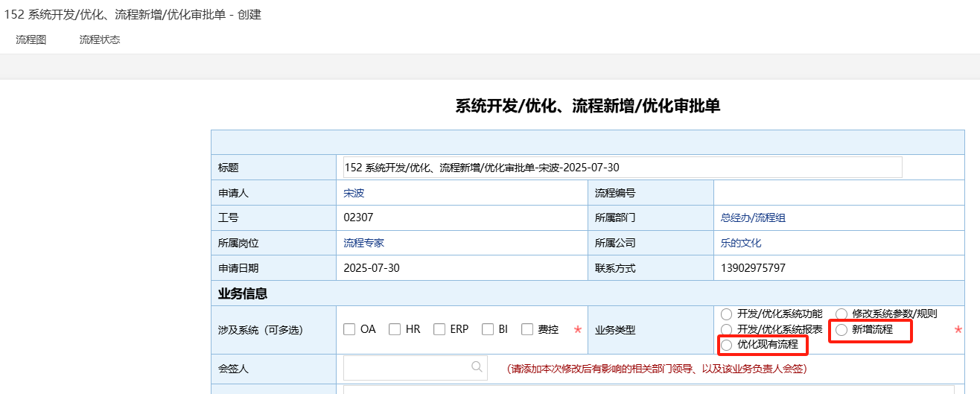Viewport: 980px width, 394px height.
Task: Open applicant link 宋波
Action: click(354, 193)
